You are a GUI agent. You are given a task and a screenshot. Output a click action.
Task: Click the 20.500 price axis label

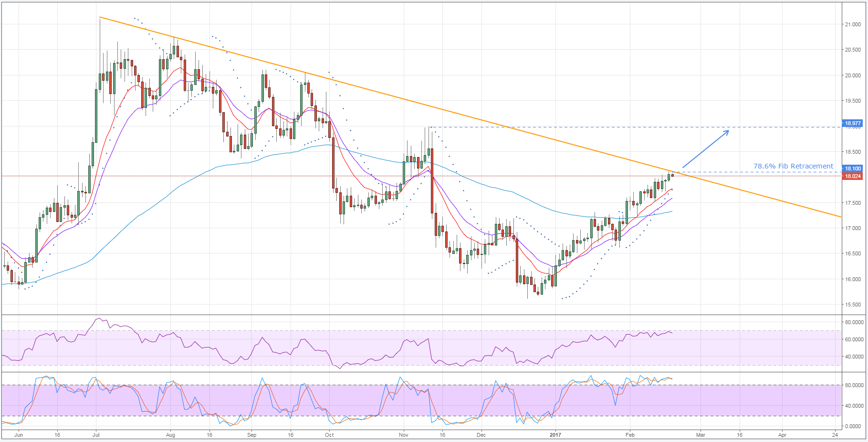tap(853, 50)
